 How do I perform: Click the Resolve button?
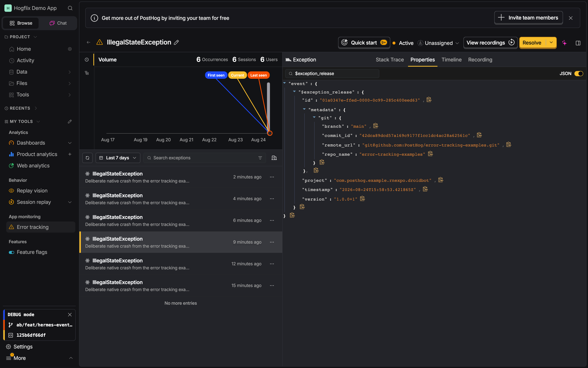pos(532,43)
